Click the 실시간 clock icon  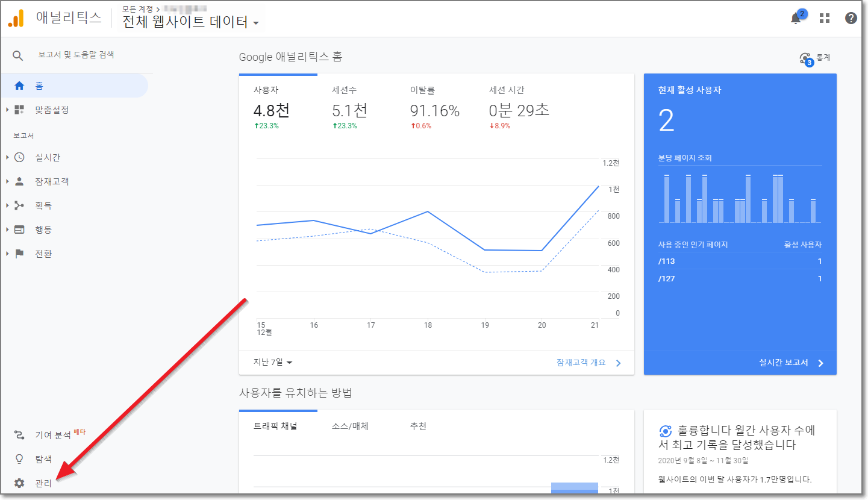click(x=19, y=157)
